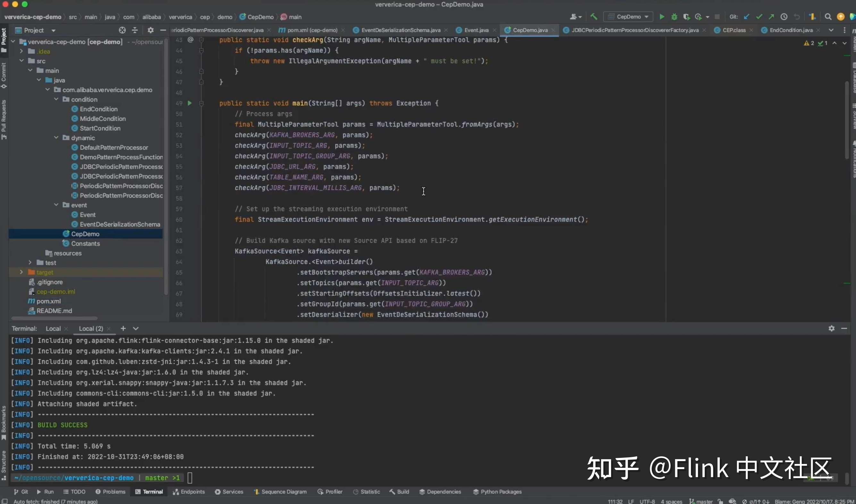This screenshot has width=856, height=504.
Task: Click the Git update project arrow
Action: click(747, 17)
